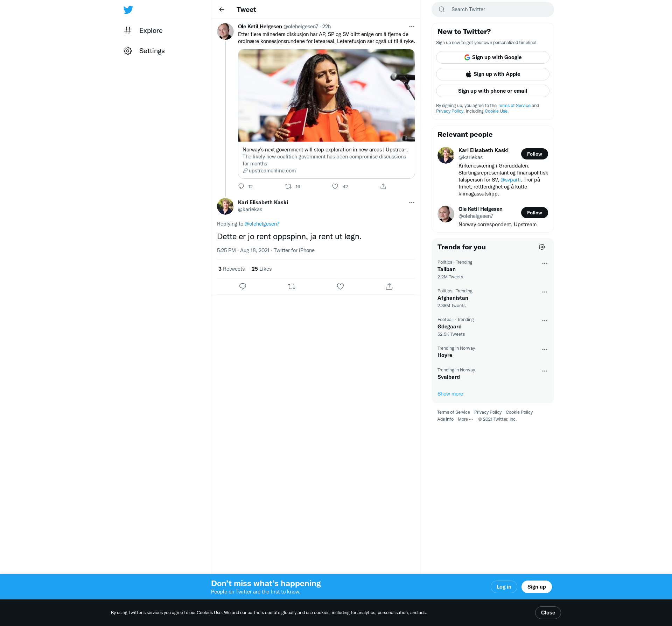Open footer Terms of Service link

pyautogui.click(x=454, y=412)
